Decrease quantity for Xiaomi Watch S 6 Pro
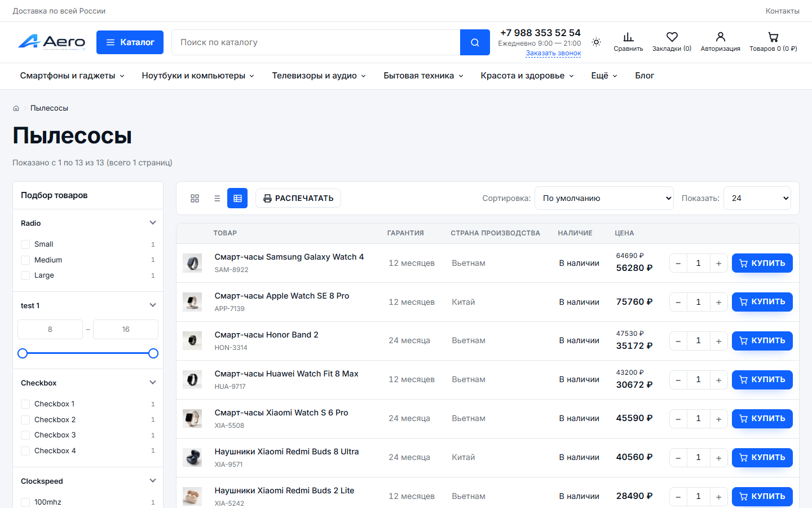 (x=678, y=419)
